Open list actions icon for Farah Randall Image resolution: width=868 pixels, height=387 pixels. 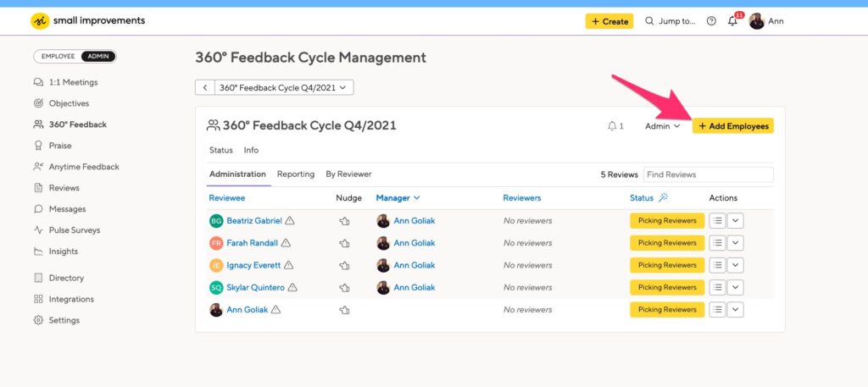pos(717,243)
